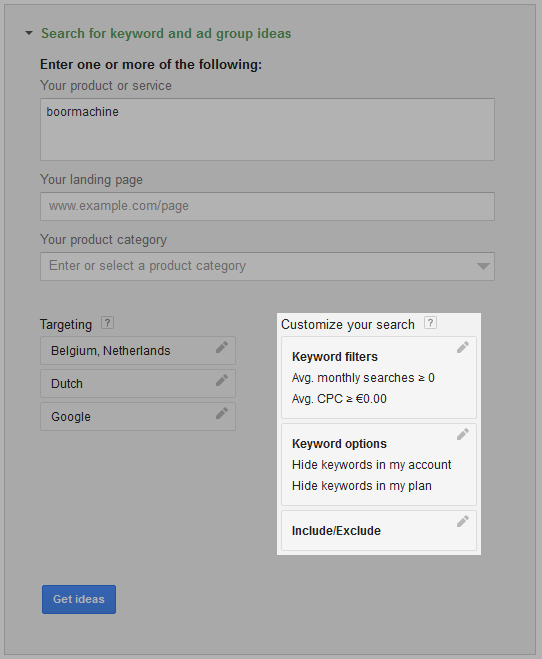This screenshot has width=542, height=659.
Task: Click the product category input field
Action: click(x=267, y=266)
